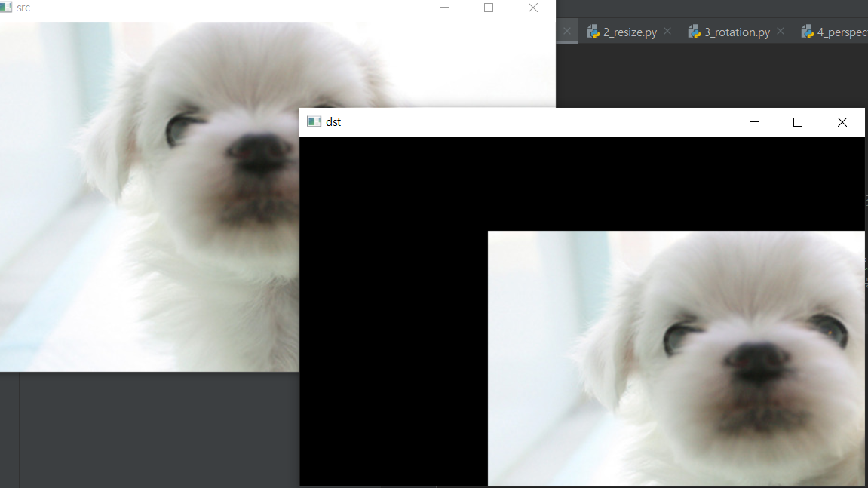Image resolution: width=868 pixels, height=488 pixels.
Task: Click the src window title text
Action: tap(23, 8)
